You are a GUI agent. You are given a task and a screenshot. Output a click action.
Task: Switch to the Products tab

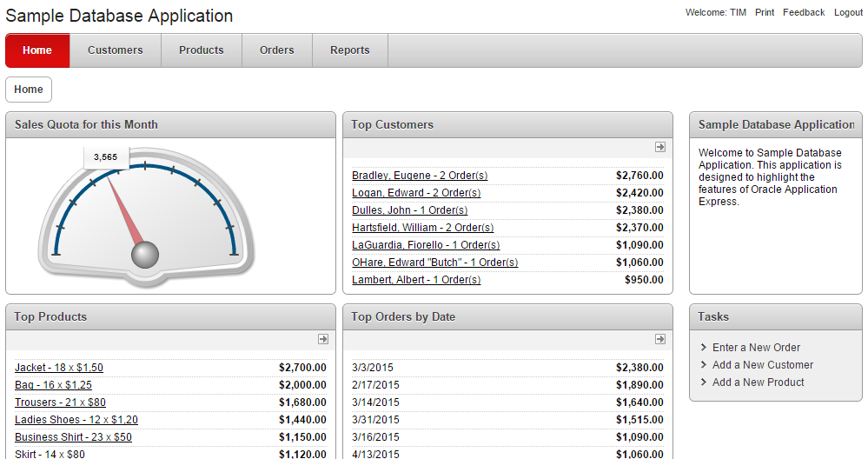pyautogui.click(x=201, y=50)
